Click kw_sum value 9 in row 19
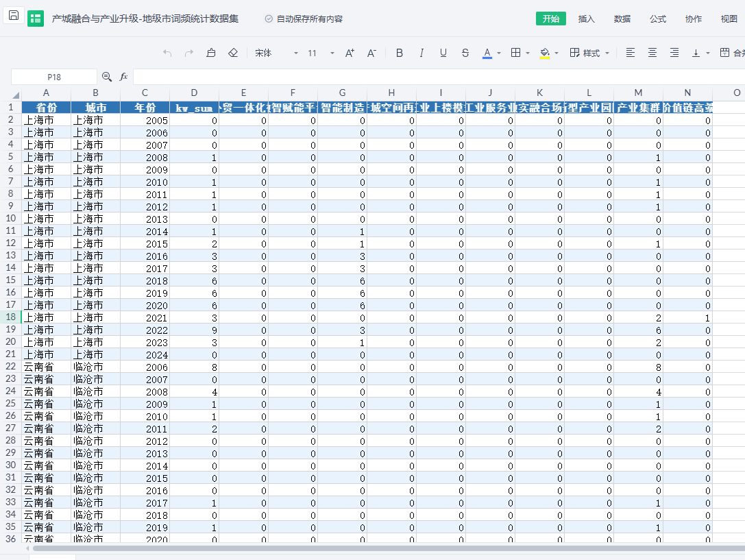Viewport: 745px width, 560px height. click(194, 330)
